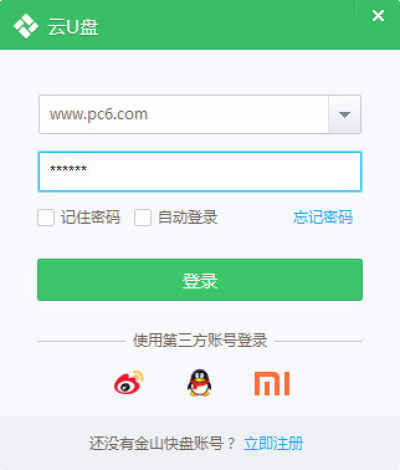Click the 使用第三方账号登录 divider label
Image resolution: width=400 pixels, height=470 pixels.
point(200,341)
